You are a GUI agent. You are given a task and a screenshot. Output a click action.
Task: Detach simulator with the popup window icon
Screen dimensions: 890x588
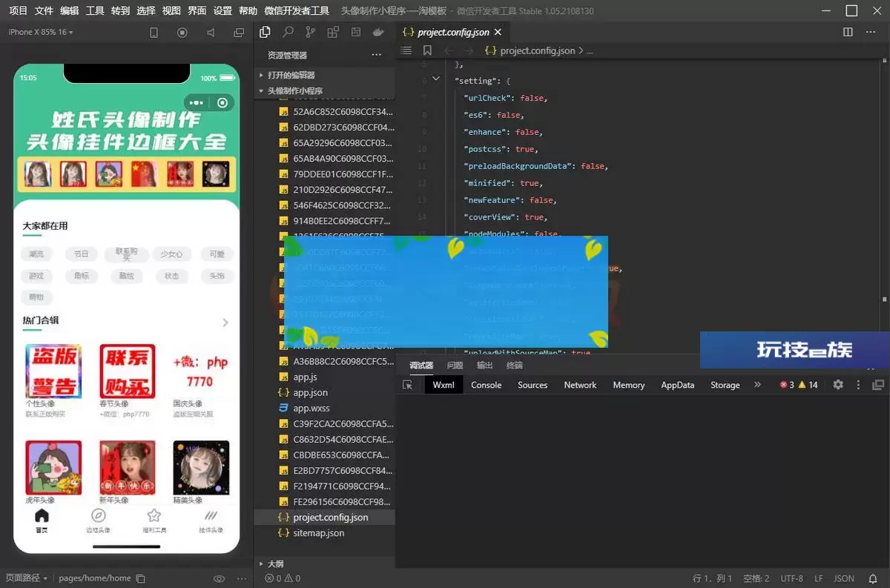[239, 33]
